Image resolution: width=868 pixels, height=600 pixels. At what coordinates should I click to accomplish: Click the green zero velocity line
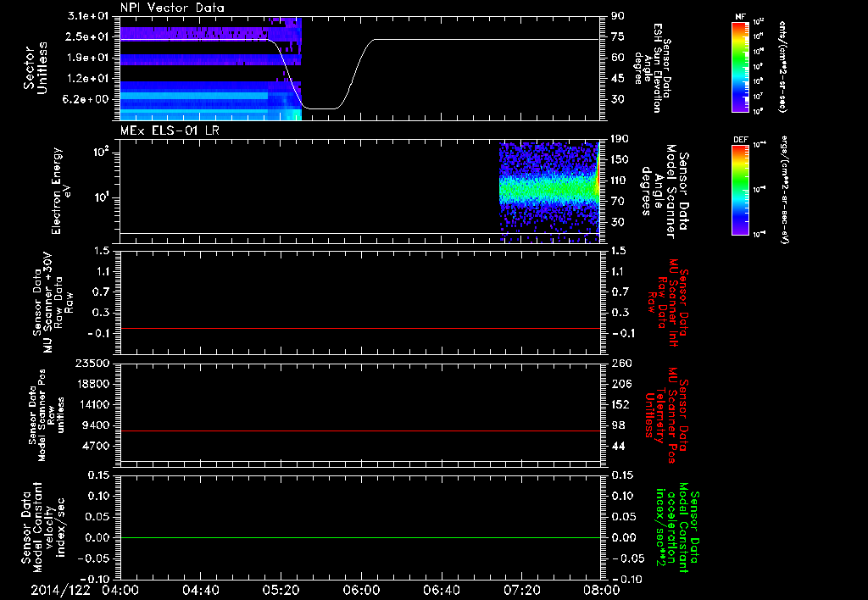pos(360,537)
